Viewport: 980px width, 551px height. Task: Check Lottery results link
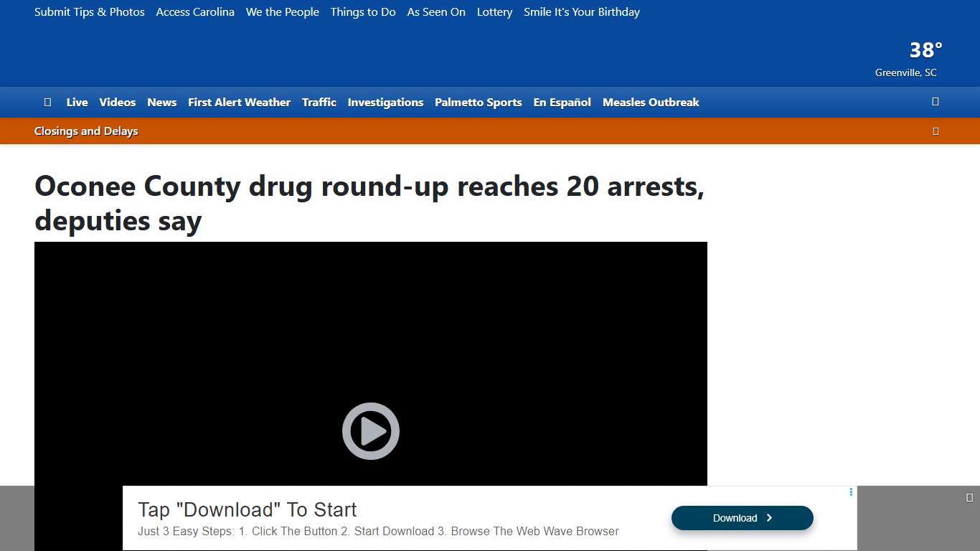coord(494,11)
